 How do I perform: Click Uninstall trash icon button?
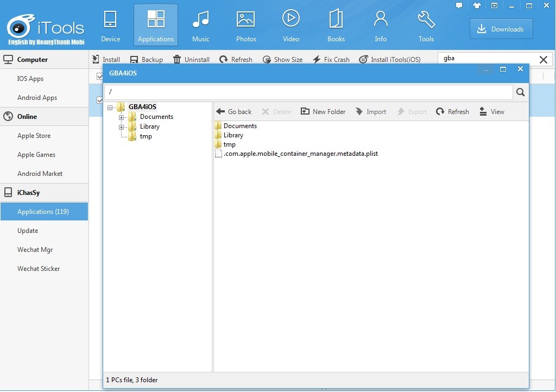(x=191, y=60)
